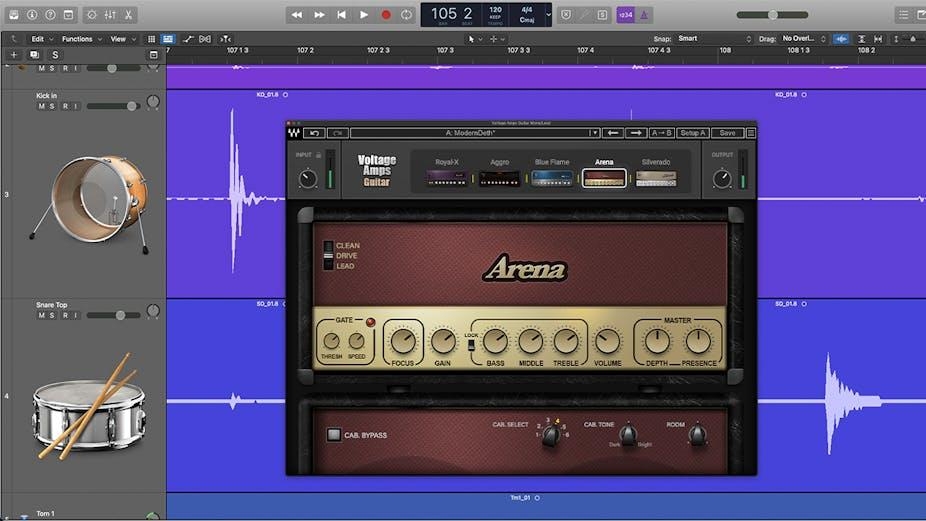This screenshot has height=521, width=926.
Task: Flip the Clean/Drive/Lead channel switch
Action: pos(327,255)
